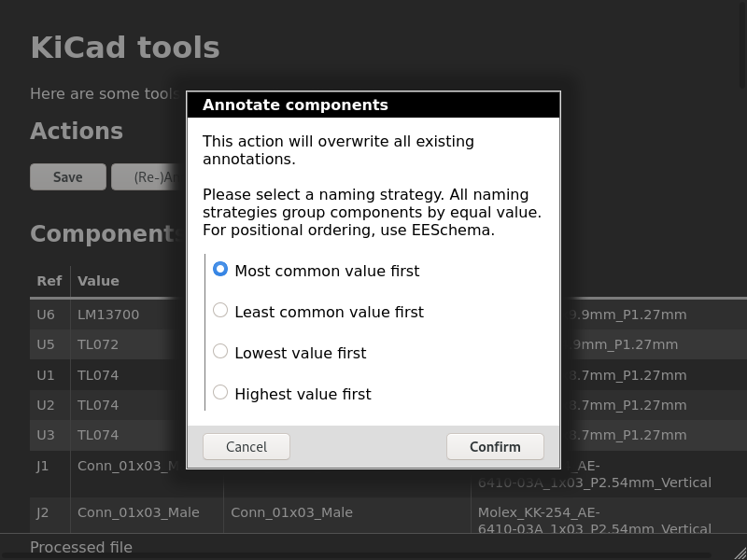Image resolution: width=747 pixels, height=560 pixels.
Task: Click the resize grip in the bottom-right corner
Action: pos(737,550)
